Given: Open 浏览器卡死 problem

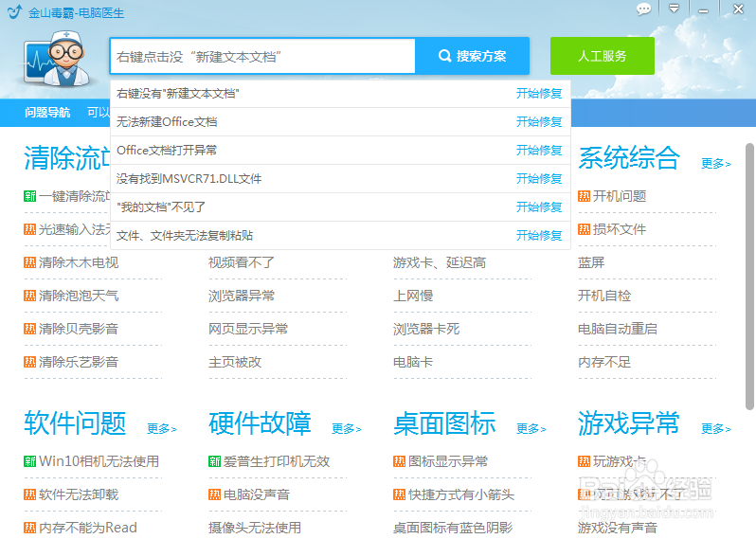Looking at the screenshot, I should 426,330.
